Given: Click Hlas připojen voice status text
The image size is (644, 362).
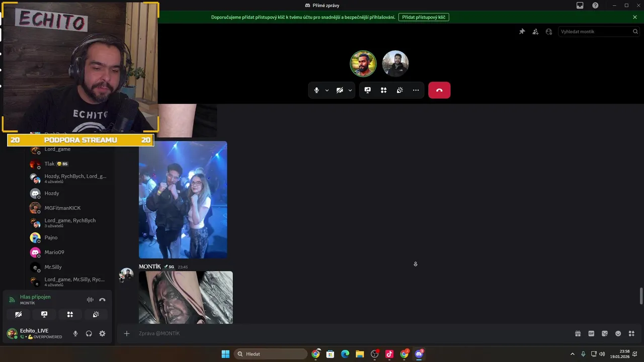Looking at the screenshot, I should [35, 297].
